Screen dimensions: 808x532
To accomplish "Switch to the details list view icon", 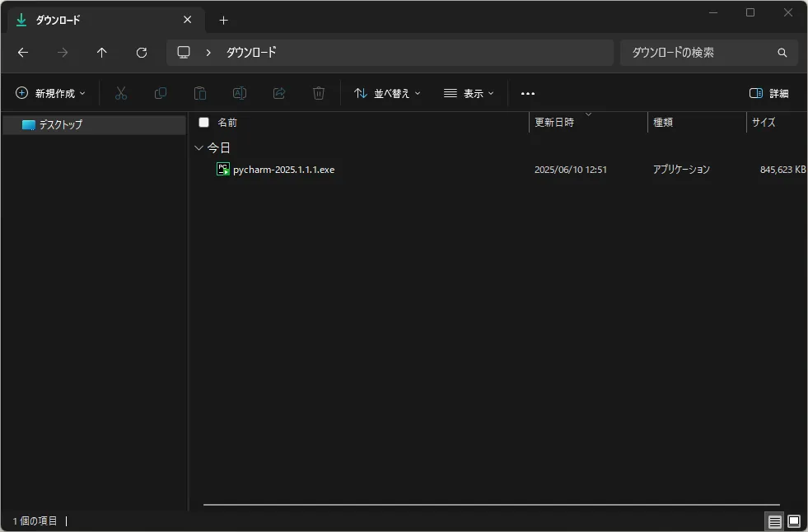I will (x=774, y=521).
